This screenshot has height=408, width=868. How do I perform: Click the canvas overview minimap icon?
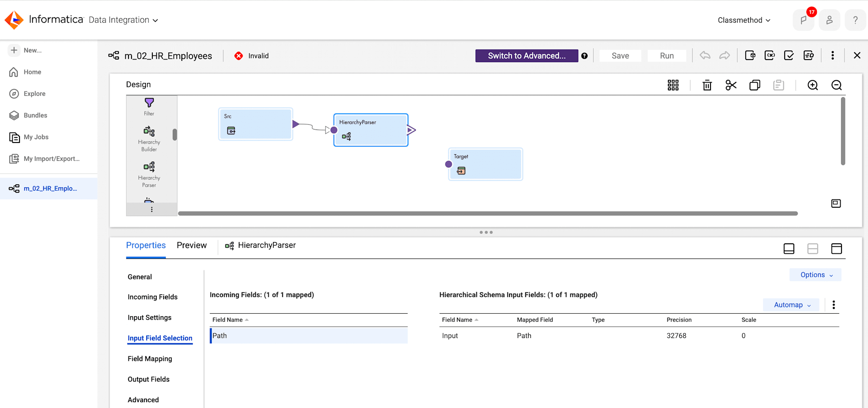click(x=836, y=203)
